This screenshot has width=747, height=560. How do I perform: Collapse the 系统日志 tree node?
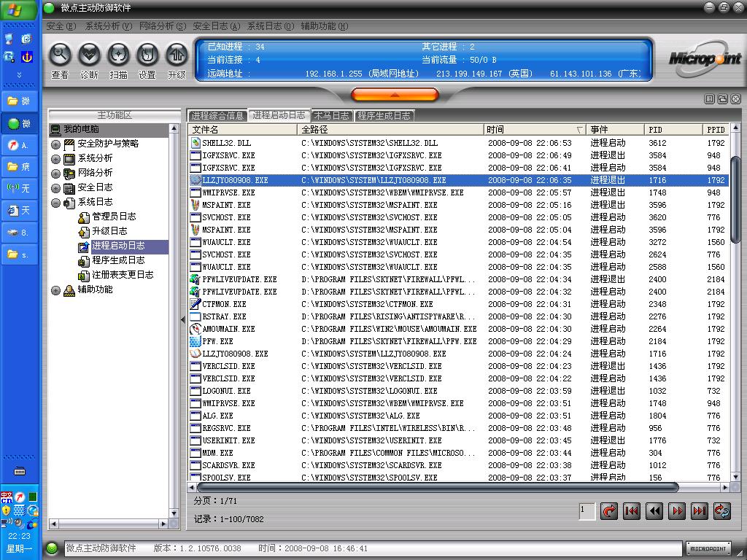[55, 203]
